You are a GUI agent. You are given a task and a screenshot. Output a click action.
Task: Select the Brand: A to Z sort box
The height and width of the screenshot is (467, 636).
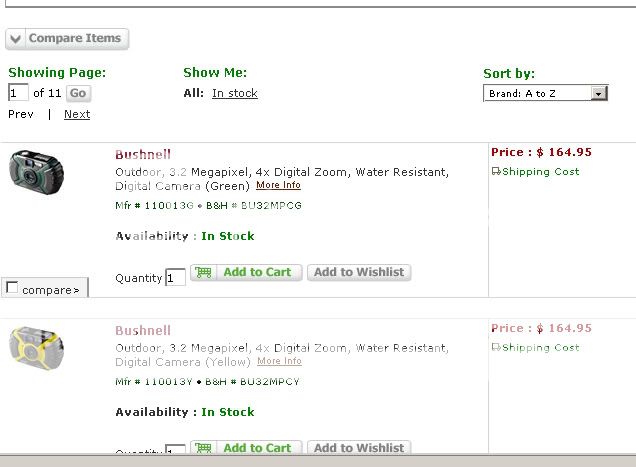(x=545, y=93)
